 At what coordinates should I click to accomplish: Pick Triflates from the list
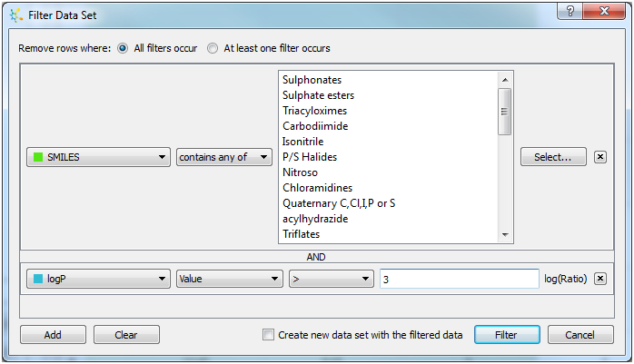(302, 234)
